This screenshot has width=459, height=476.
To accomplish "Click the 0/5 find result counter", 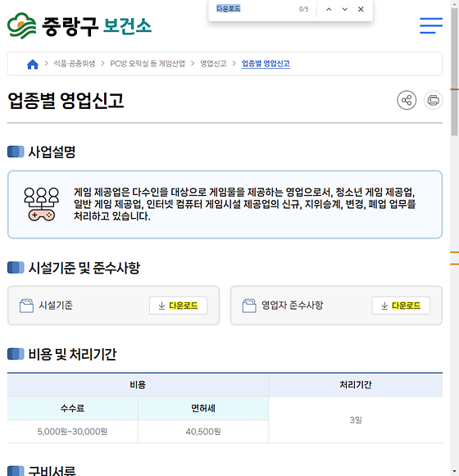I will (304, 9).
